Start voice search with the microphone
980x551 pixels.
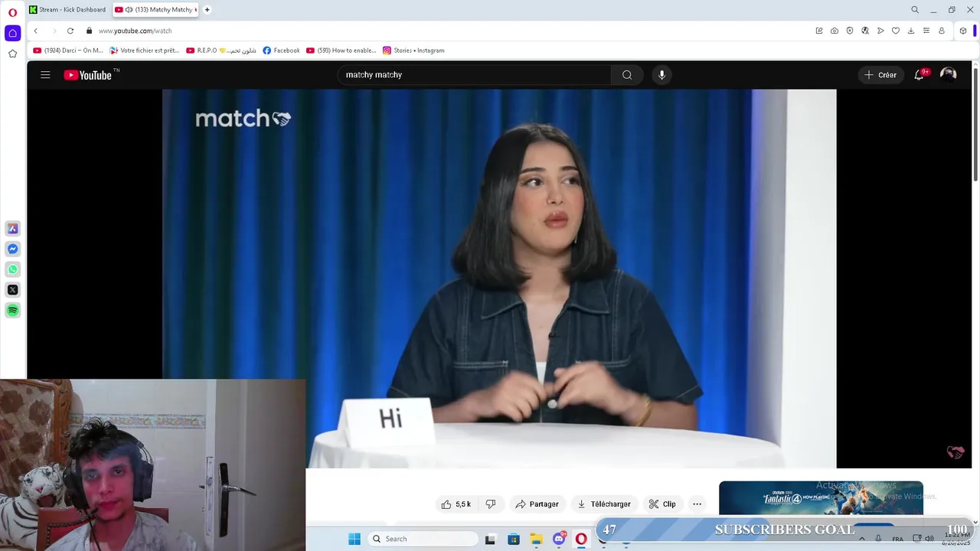point(662,75)
